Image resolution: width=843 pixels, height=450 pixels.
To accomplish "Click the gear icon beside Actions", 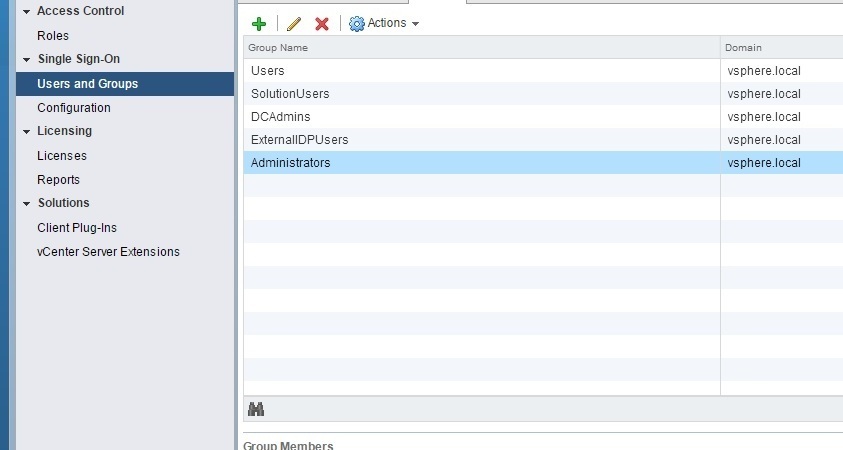I will tap(356, 24).
